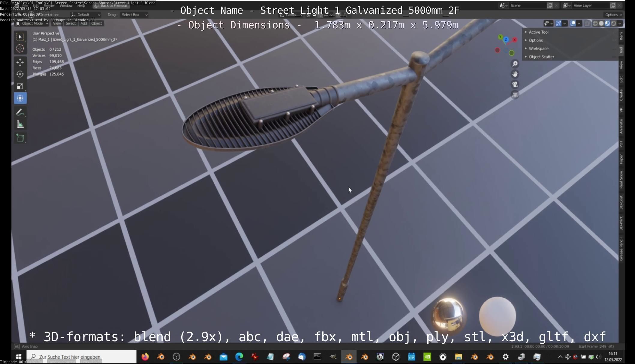Click the green Y axis on navigation gizmo
The image size is (635, 364).
click(500, 37)
